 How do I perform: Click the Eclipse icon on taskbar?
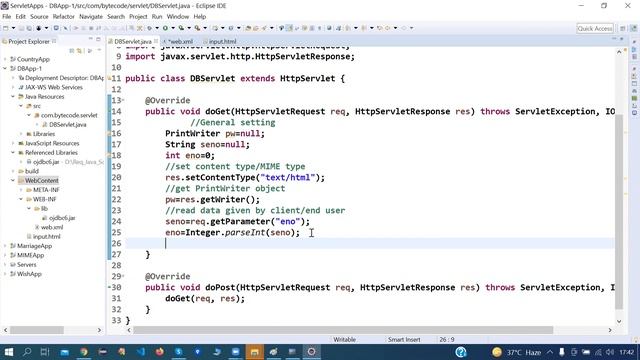[311, 352]
